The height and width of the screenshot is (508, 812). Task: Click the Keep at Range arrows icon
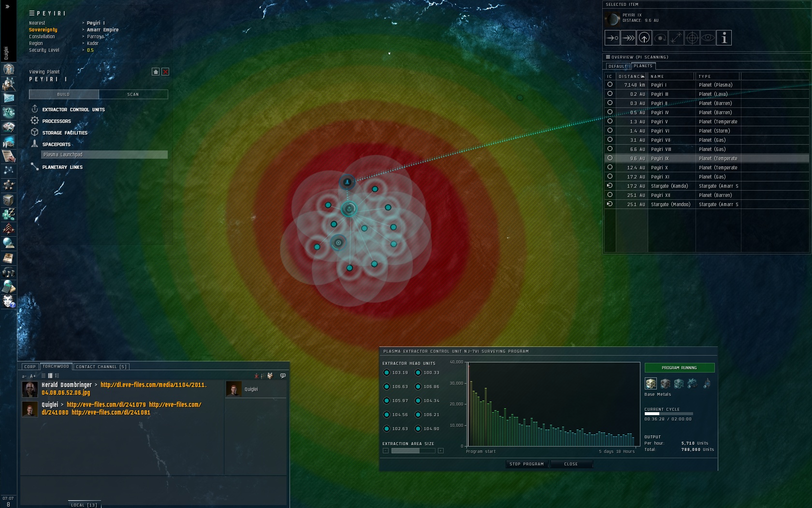(676, 38)
